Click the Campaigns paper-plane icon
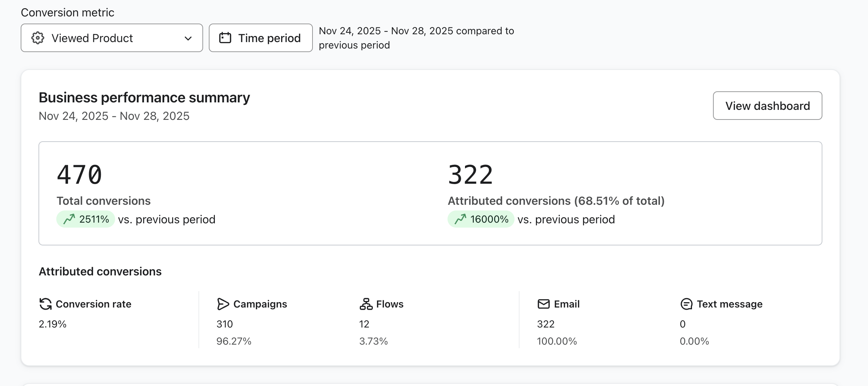This screenshot has width=868, height=386. click(223, 304)
